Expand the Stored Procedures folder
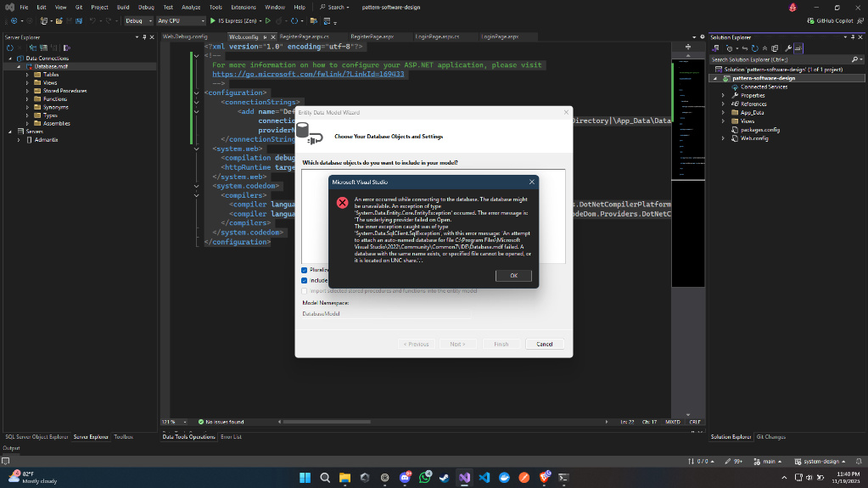The height and width of the screenshot is (488, 868). (x=28, y=91)
